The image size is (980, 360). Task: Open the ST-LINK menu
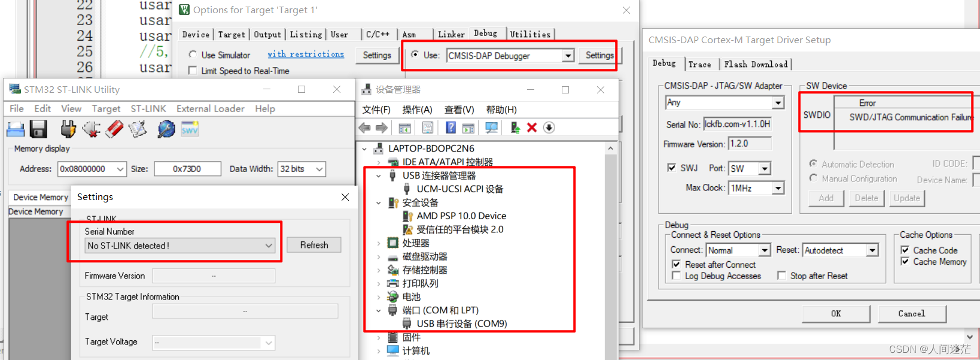(x=148, y=108)
